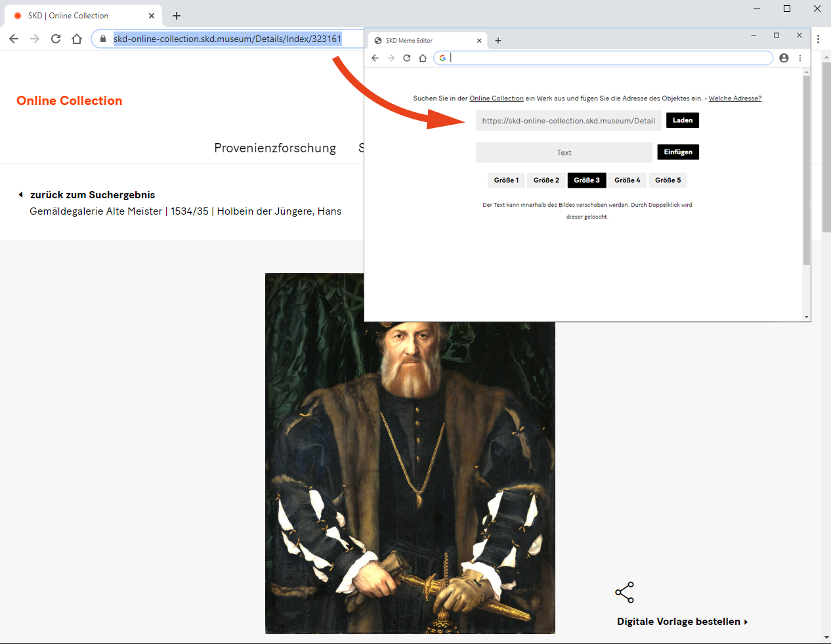Close the SKD | Online Collection tab
The width and height of the screenshot is (831, 644).
pyautogui.click(x=152, y=16)
